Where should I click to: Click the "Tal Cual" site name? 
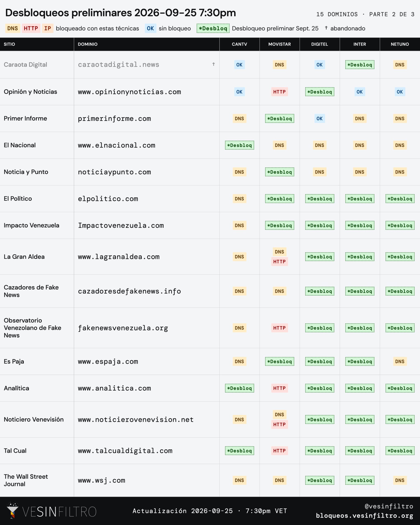click(x=15, y=451)
